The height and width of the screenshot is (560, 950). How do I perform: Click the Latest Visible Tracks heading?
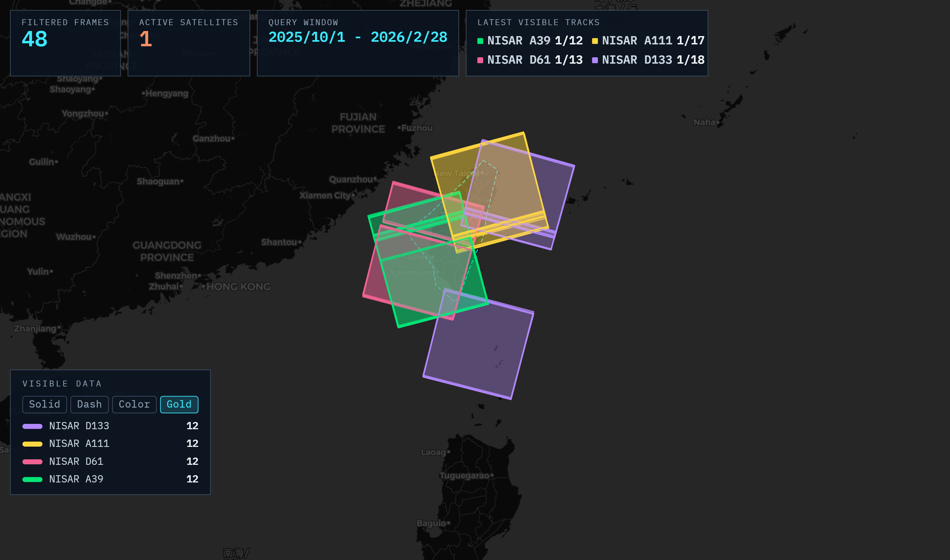[538, 22]
